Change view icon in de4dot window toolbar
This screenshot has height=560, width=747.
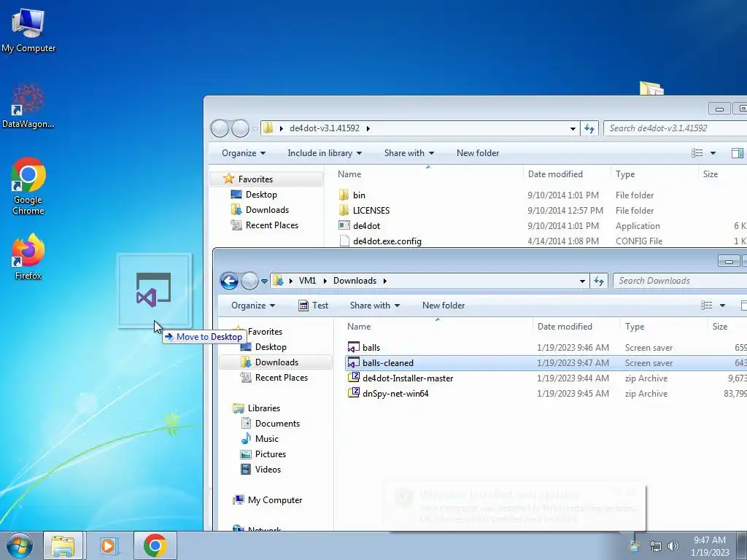697,153
